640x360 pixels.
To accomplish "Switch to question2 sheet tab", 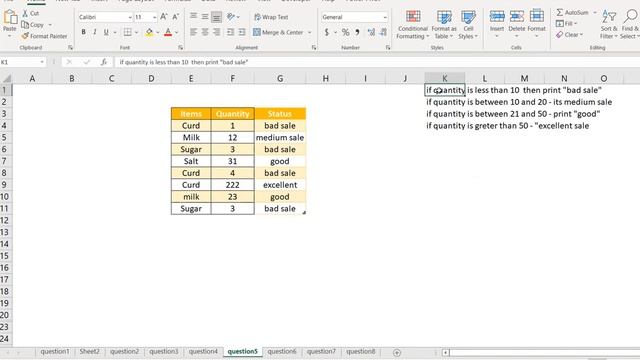I will (124, 351).
